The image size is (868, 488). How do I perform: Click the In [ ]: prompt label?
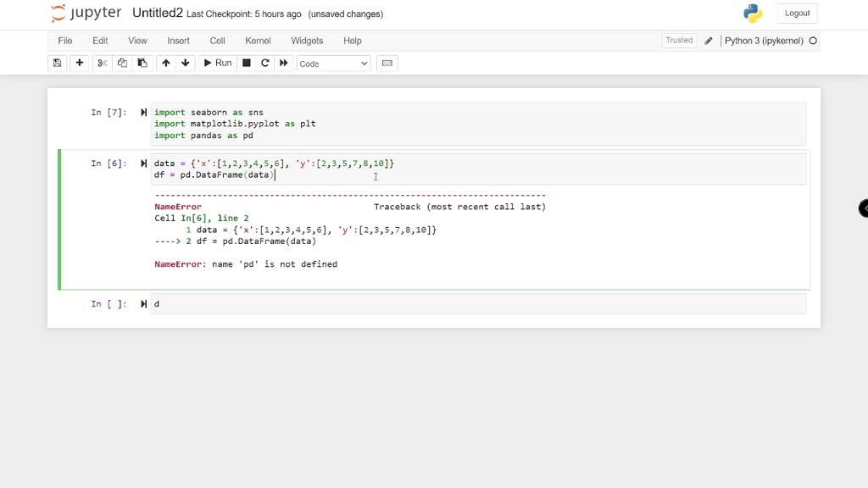pos(109,304)
